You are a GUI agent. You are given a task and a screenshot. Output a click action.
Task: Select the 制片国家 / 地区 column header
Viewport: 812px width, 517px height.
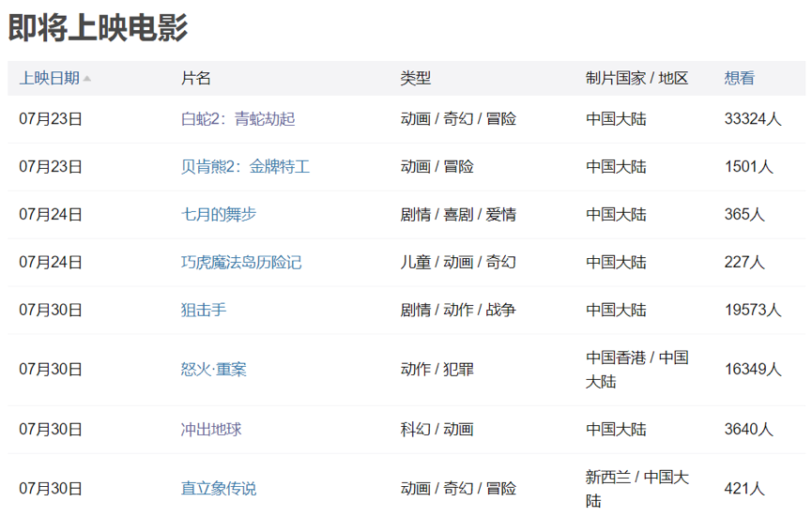(636, 78)
